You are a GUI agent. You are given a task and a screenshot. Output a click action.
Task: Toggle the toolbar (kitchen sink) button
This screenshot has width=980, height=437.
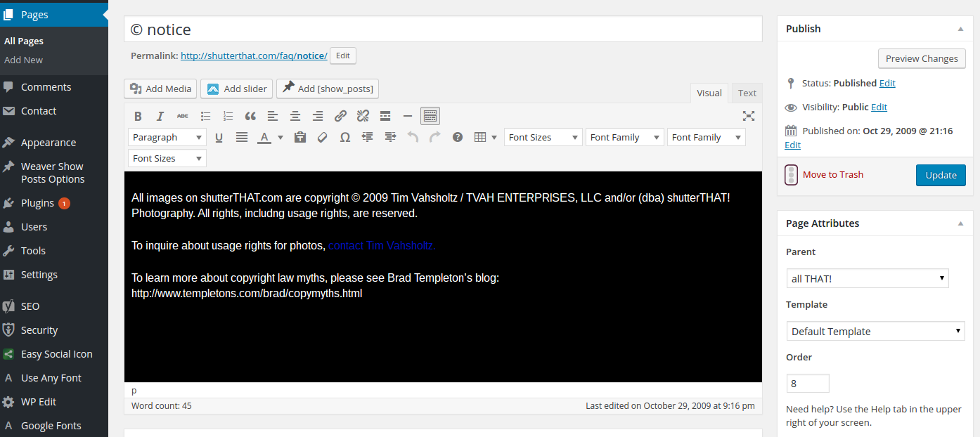coord(430,117)
